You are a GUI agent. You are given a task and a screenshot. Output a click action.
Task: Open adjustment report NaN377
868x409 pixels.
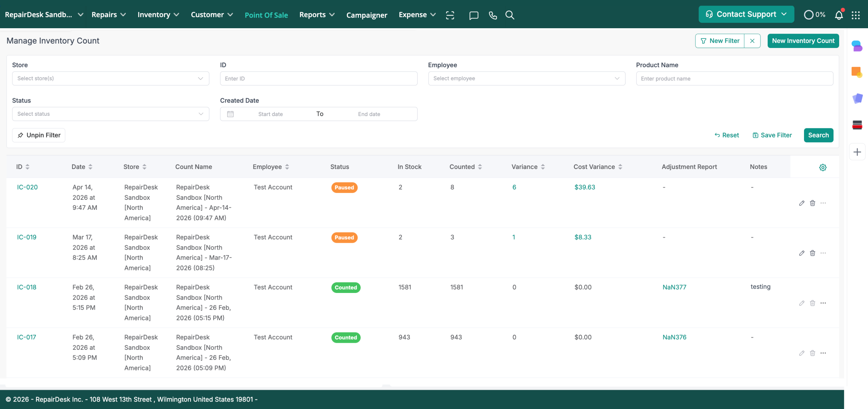click(x=674, y=287)
